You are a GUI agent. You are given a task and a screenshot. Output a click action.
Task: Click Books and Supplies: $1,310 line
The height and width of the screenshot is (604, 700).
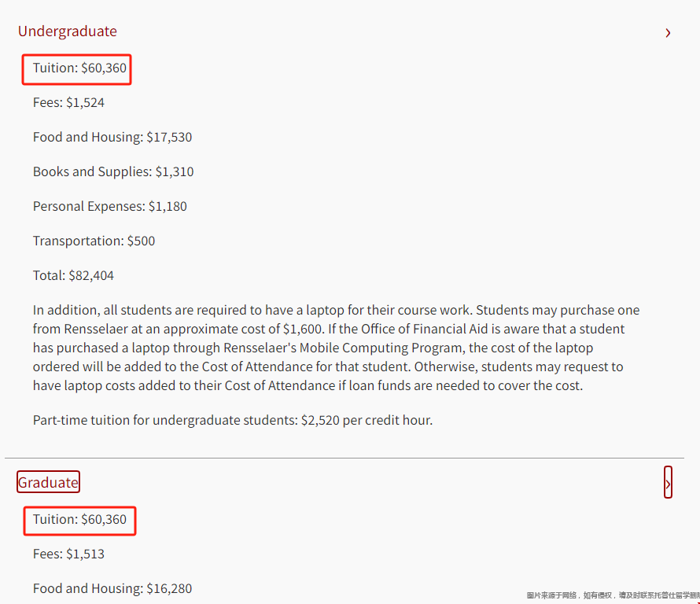pos(113,172)
